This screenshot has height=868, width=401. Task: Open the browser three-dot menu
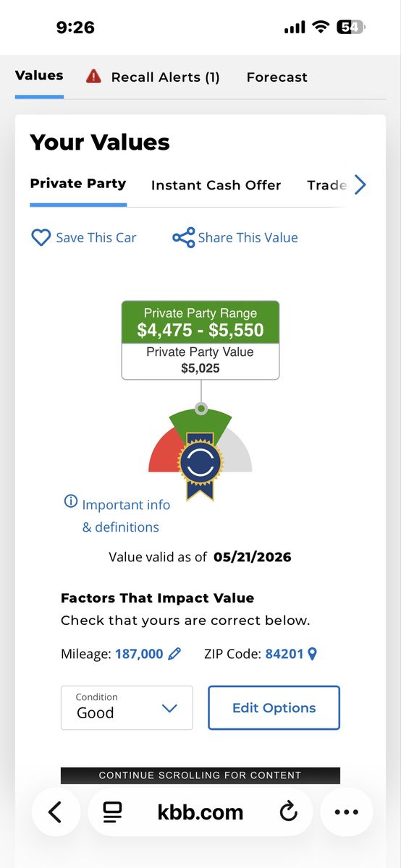point(347,812)
